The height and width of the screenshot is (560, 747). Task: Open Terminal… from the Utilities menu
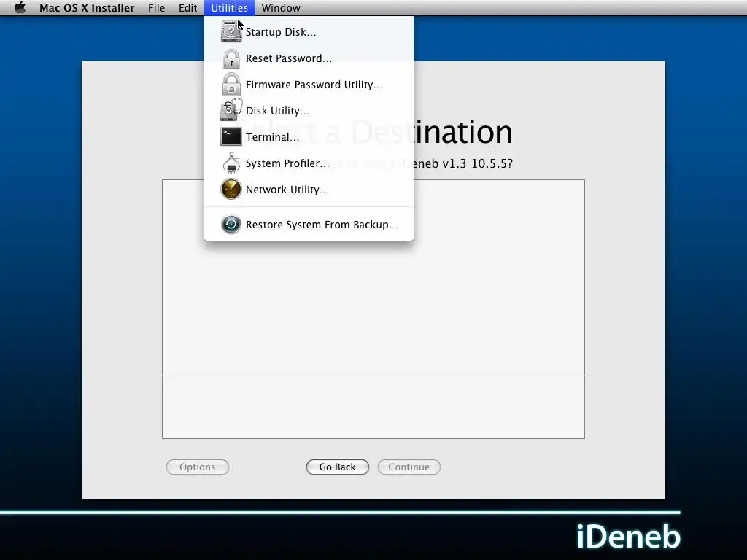tap(309, 136)
